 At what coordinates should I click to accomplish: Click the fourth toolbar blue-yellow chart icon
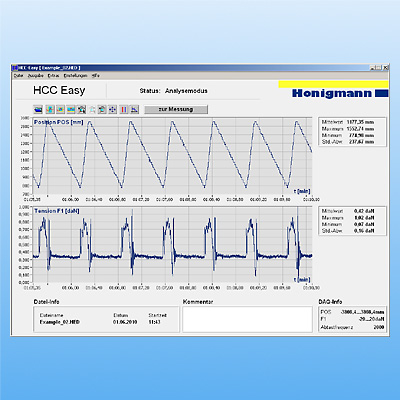[71, 109]
